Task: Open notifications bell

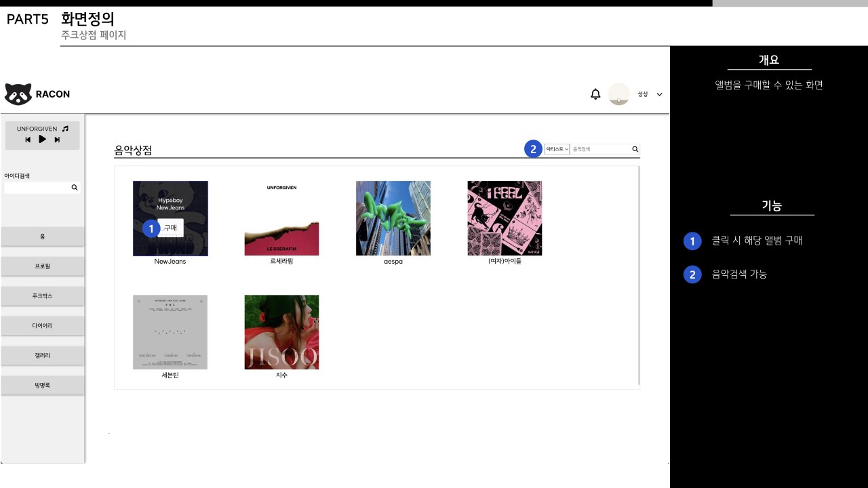Action: click(595, 94)
